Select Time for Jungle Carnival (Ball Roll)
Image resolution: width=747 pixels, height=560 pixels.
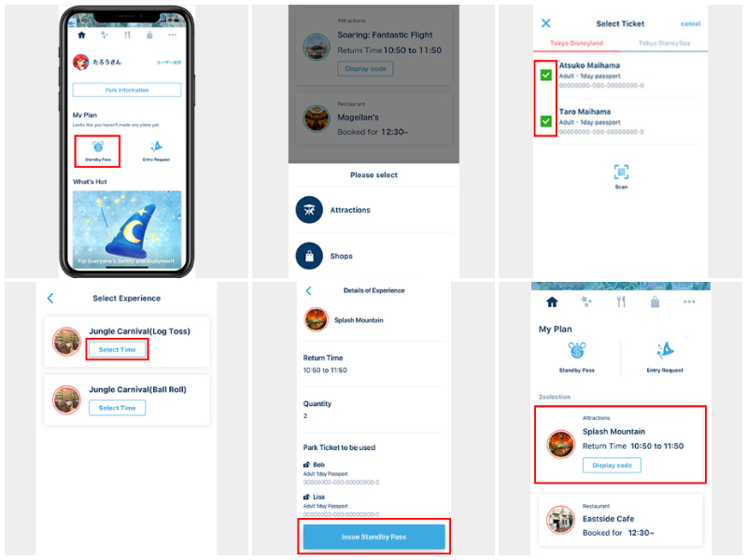click(x=118, y=408)
